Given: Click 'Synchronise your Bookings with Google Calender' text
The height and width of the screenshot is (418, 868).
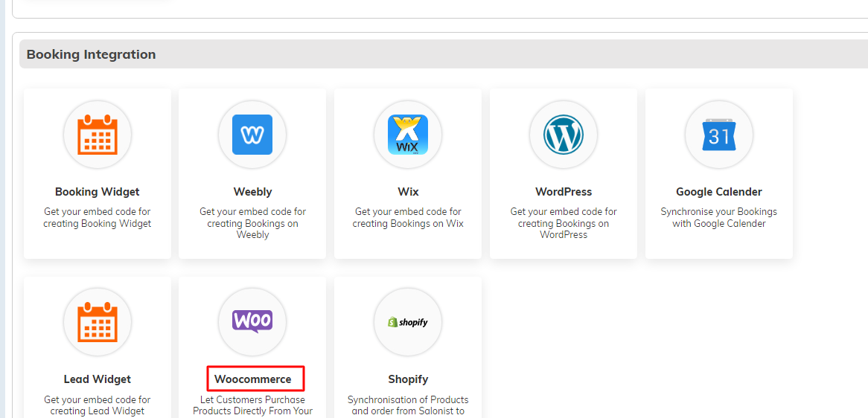Looking at the screenshot, I should [719, 218].
